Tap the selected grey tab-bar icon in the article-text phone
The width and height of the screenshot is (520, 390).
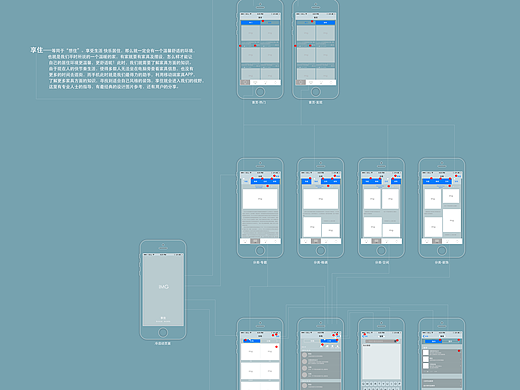(255, 241)
